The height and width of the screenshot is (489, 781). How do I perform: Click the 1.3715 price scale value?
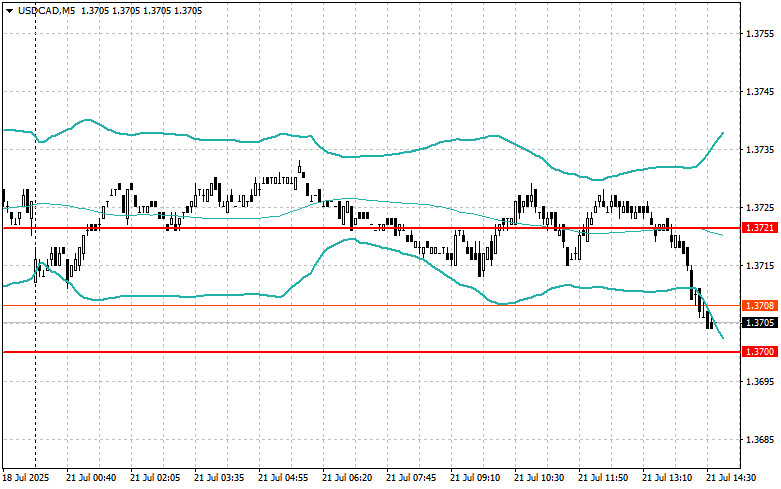(x=760, y=265)
